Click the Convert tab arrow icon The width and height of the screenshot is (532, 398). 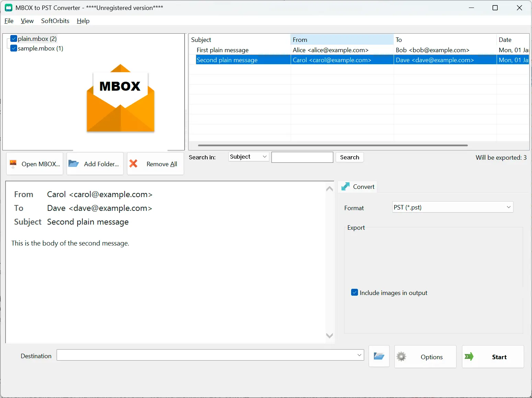pyautogui.click(x=345, y=186)
